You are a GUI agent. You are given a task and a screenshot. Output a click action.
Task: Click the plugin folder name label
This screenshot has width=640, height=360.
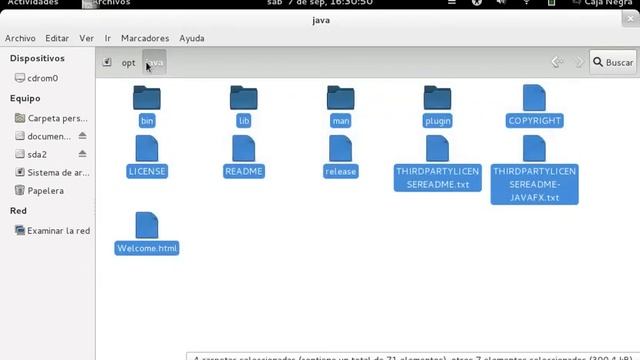tap(437, 121)
